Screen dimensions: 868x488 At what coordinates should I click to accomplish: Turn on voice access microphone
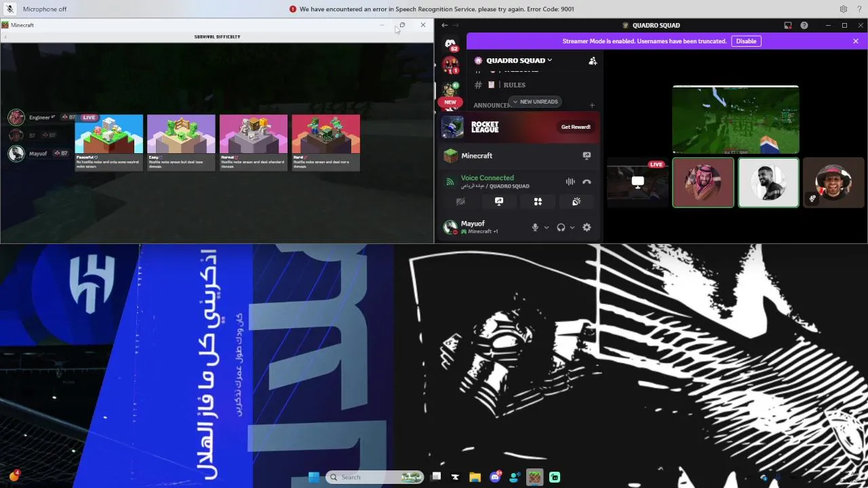point(9,9)
